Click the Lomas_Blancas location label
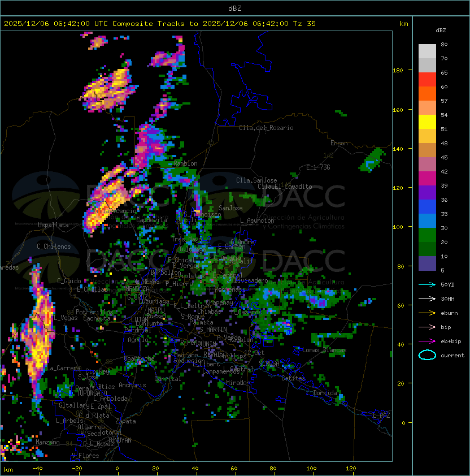The image size is (470, 476). coord(324,350)
